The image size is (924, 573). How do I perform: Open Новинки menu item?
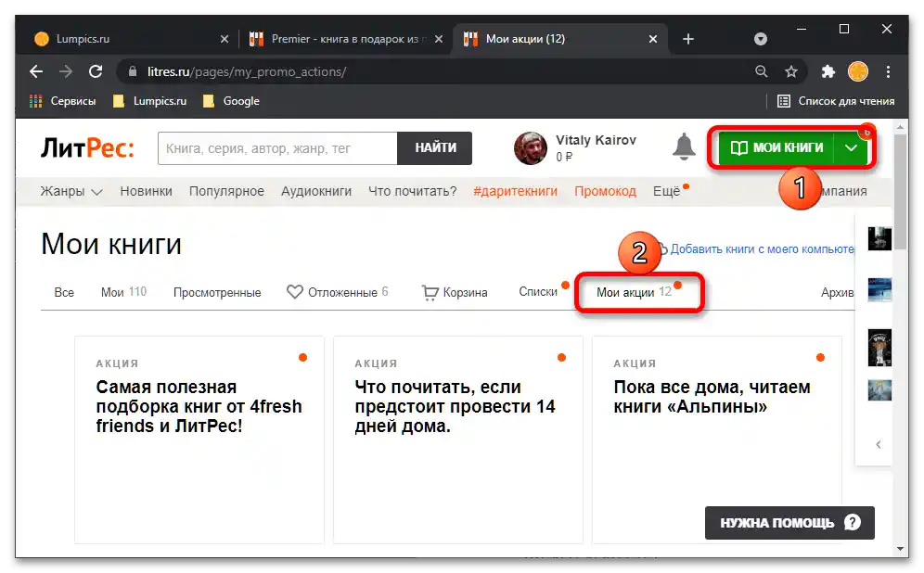point(147,191)
